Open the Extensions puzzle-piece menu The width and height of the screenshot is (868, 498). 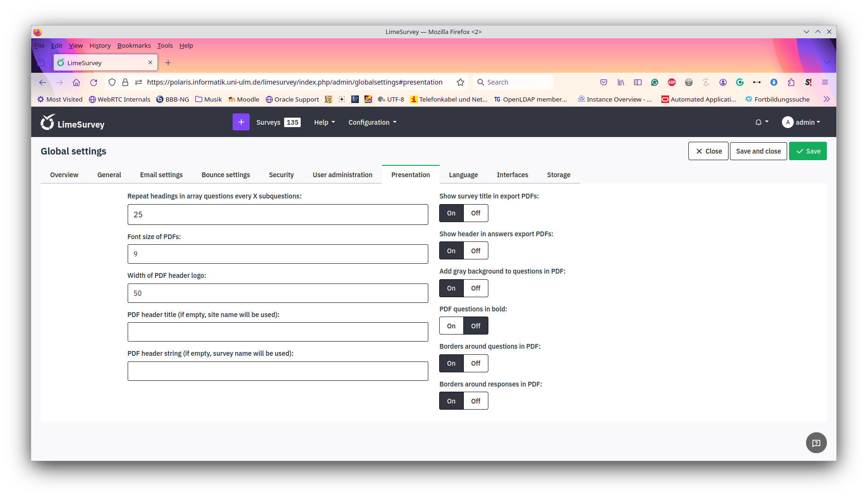click(791, 82)
